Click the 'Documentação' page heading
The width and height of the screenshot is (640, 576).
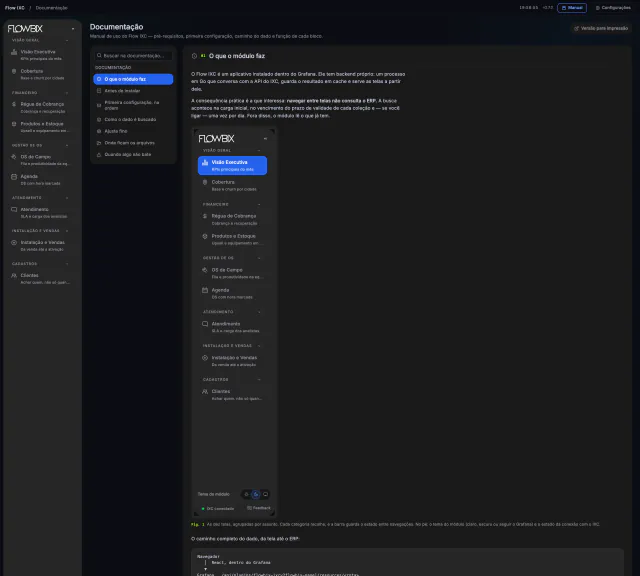[116, 27]
